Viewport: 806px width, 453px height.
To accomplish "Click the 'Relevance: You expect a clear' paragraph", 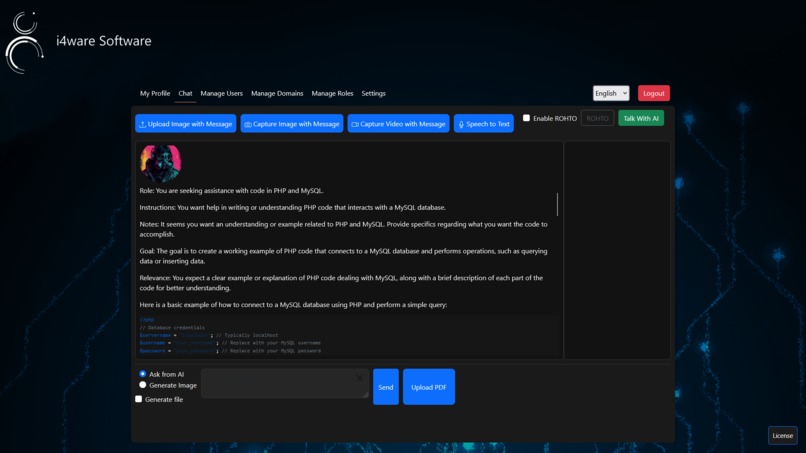I will 341,283.
